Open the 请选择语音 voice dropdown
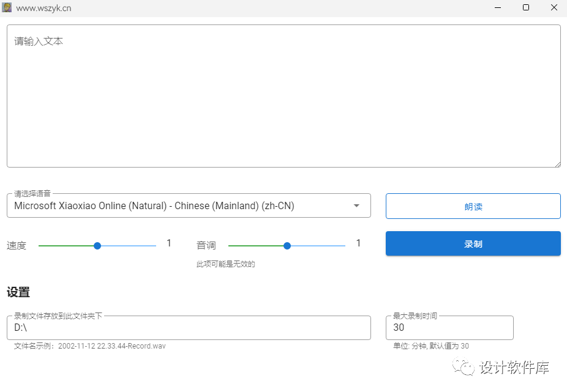Image resolution: width=567 pixels, height=392 pixels. 189,205
